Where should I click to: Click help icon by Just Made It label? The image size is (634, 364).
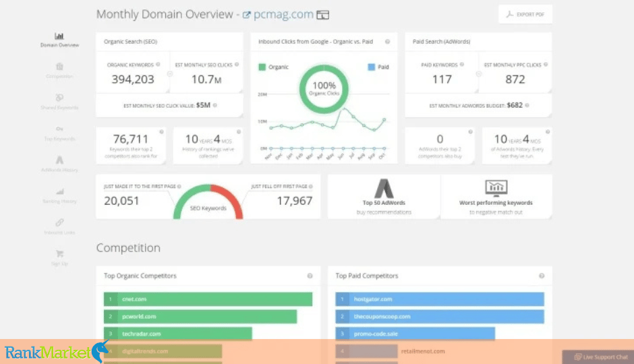(x=179, y=187)
